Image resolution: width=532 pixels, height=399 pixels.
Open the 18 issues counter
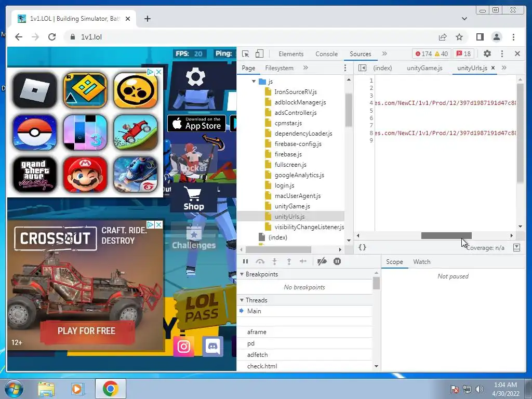tap(463, 54)
